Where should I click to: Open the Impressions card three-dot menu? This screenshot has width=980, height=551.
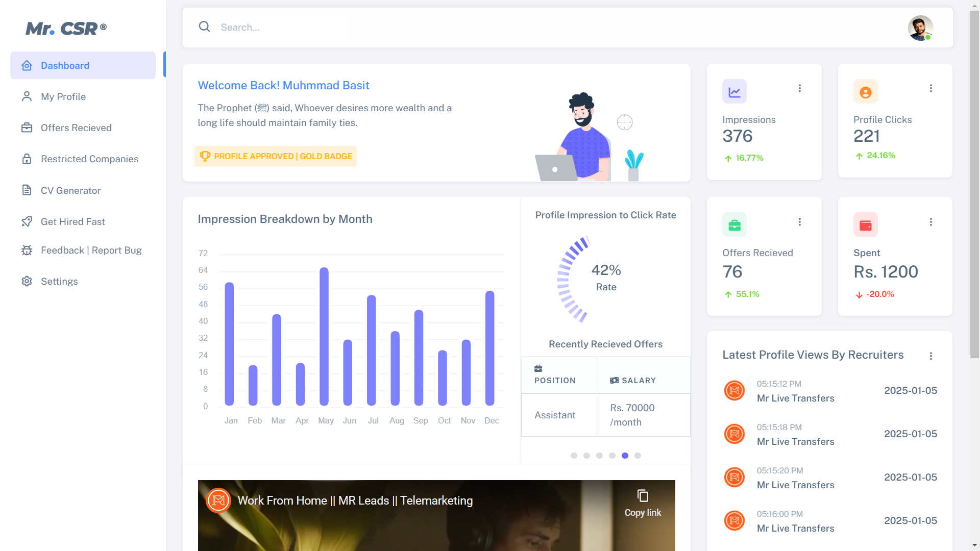[x=799, y=88]
